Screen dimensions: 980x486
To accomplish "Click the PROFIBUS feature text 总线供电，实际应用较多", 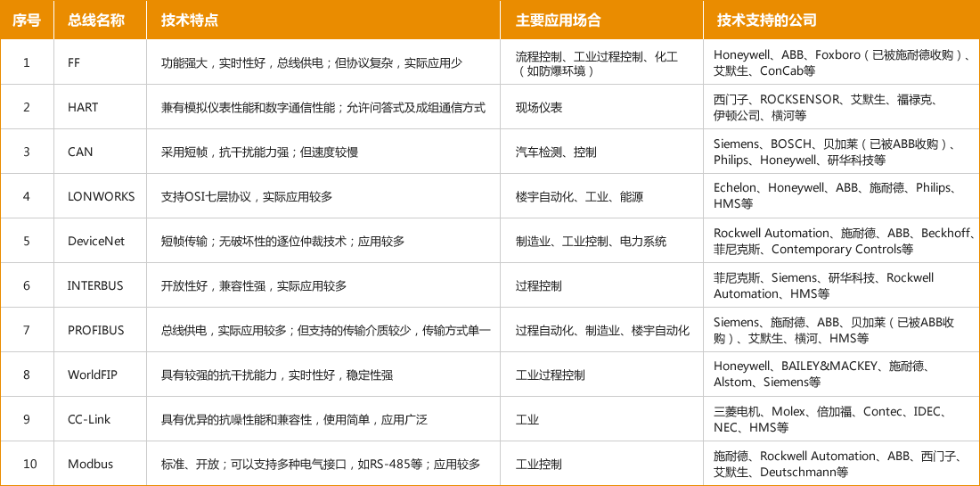I will (225, 330).
